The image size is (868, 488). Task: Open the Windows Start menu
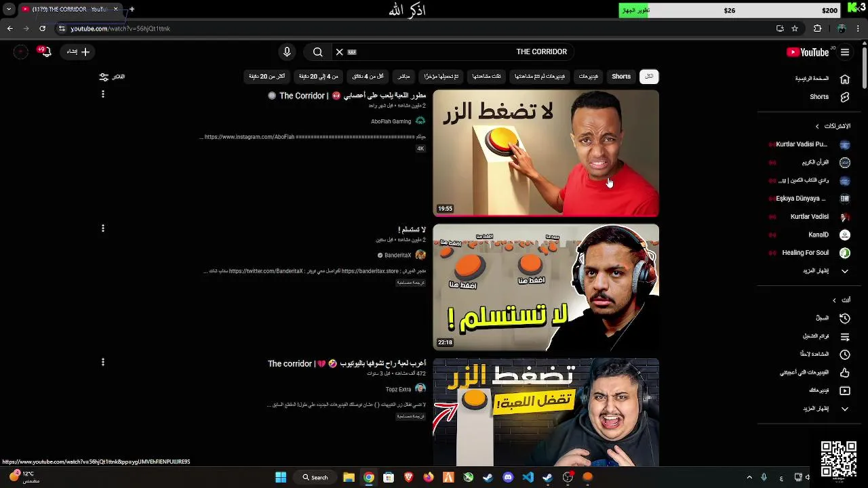tap(281, 477)
